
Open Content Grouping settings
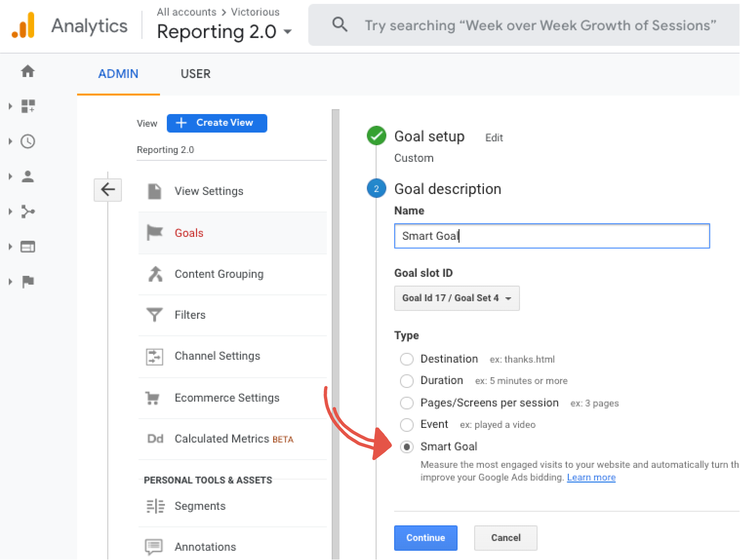pos(219,274)
